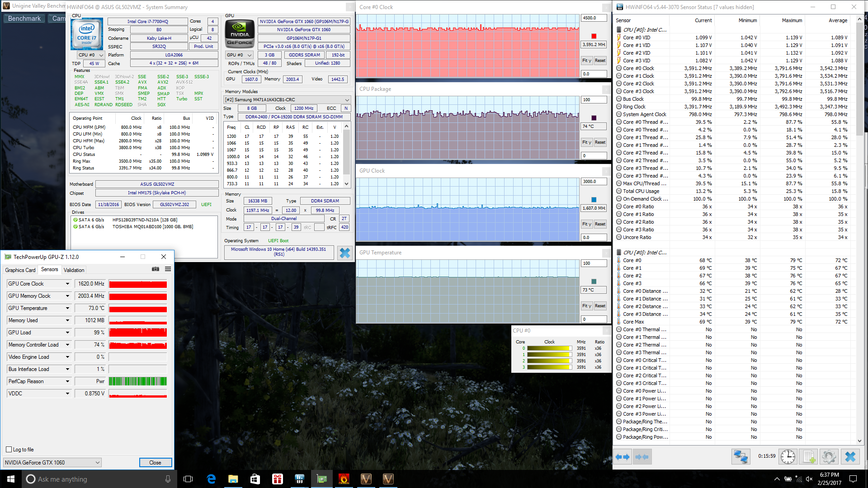Screen dimensions: 868x488
Task: Click the expand columns arrows button
Action: click(x=623, y=457)
